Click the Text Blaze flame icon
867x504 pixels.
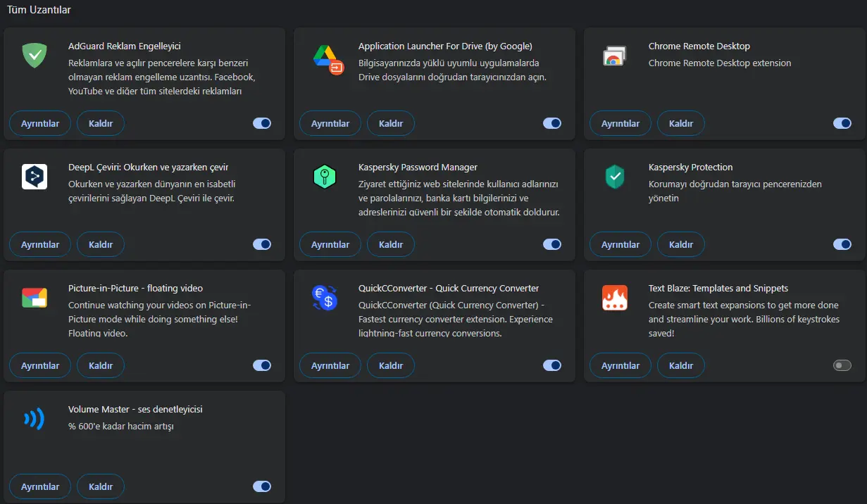[614, 297]
